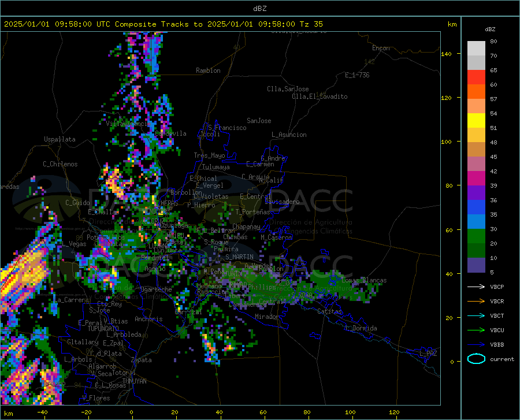Select the blue 35 dBZ color swatch
The height and width of the screenshot is (420, 520).
tap(476, 207)
